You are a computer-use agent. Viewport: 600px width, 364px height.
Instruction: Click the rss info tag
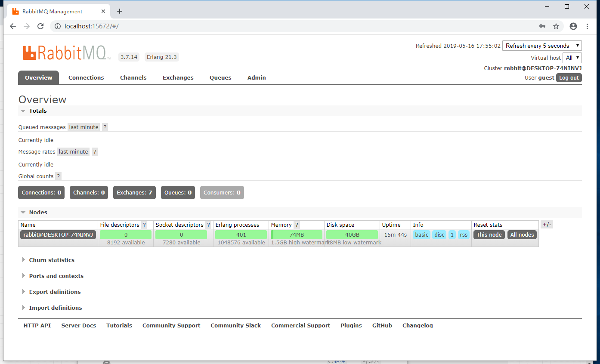click(x=464, y=234)
